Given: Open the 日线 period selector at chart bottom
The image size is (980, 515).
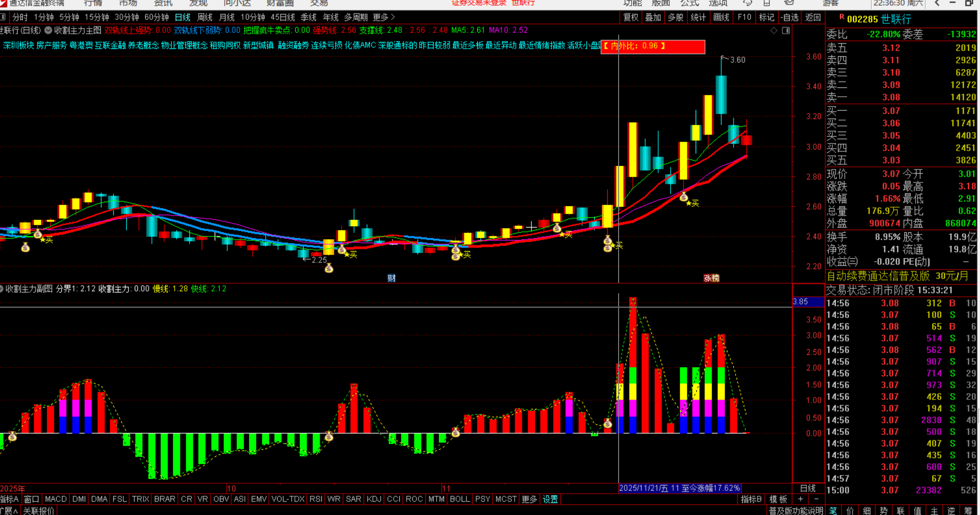Looking at the screenshot, I should [808, 488].
